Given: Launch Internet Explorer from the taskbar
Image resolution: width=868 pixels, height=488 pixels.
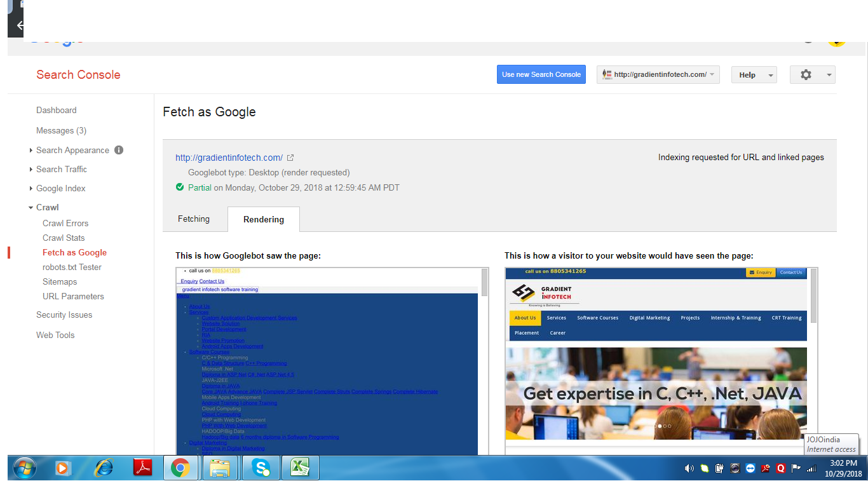Looking at the screenshot, I should point(103,468).
